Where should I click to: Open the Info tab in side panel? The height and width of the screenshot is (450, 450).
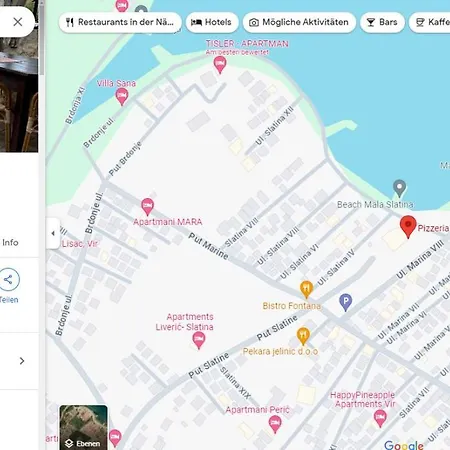(10, 242)
